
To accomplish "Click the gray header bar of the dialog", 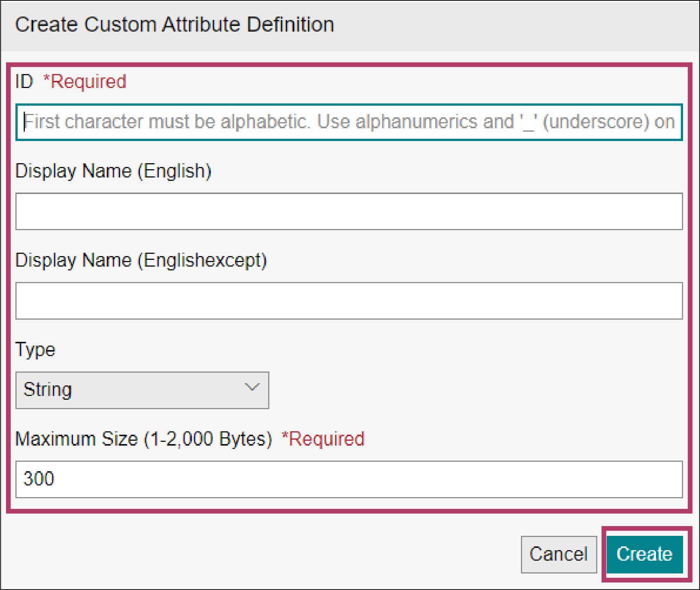I will 489,26.
